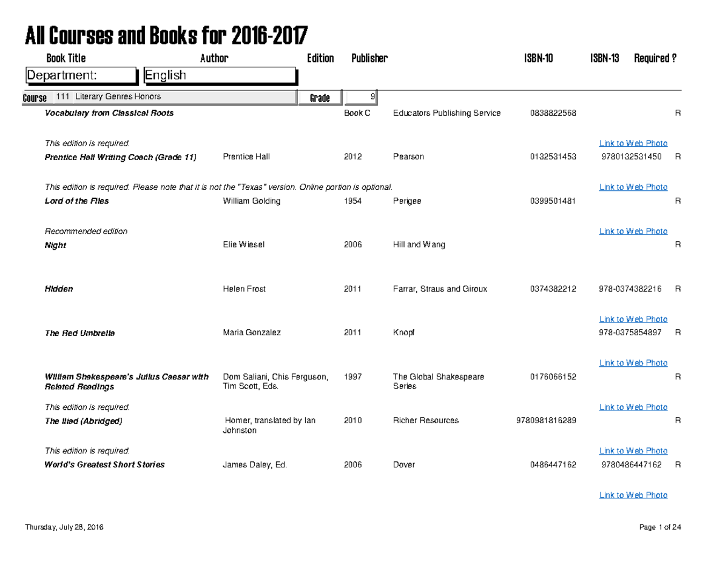The height and width of the screenshot is (562, 728).
Task: Click the Required? column header
Action: tap(655, 58)
